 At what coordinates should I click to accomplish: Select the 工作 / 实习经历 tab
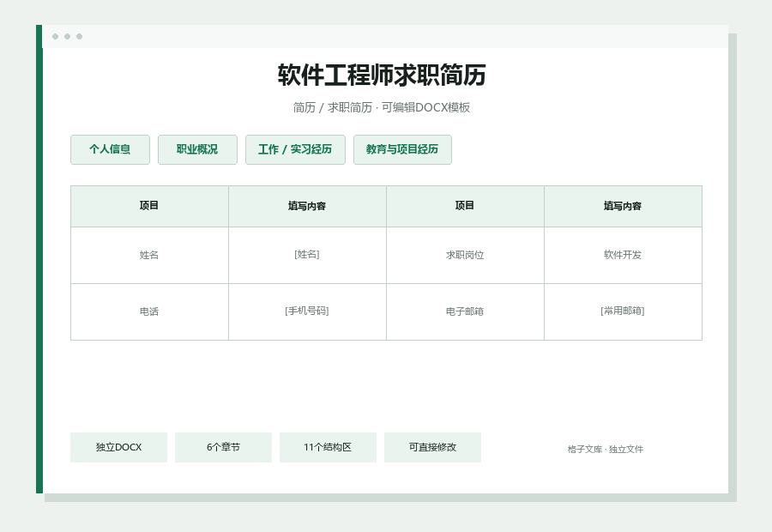point(295,150)
